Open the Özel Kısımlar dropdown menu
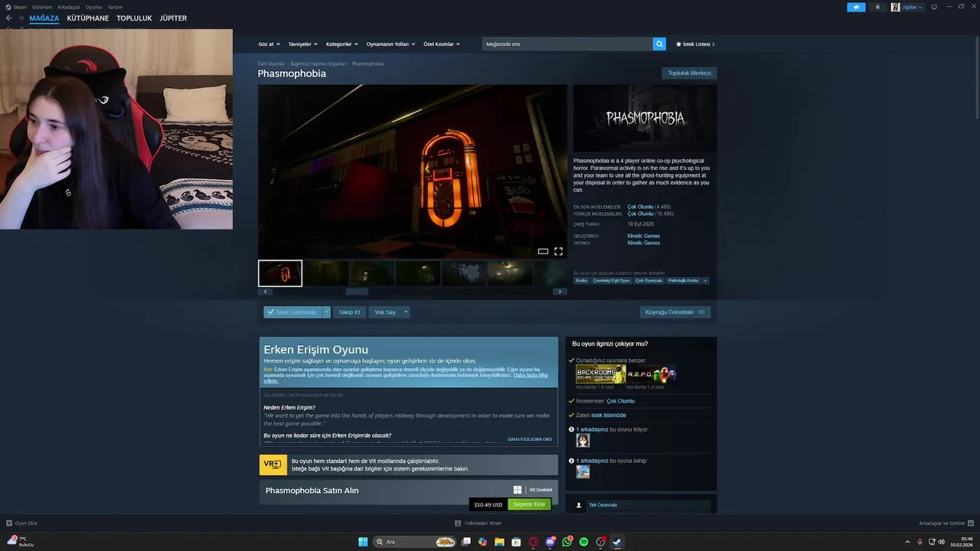 coord(442,44)
